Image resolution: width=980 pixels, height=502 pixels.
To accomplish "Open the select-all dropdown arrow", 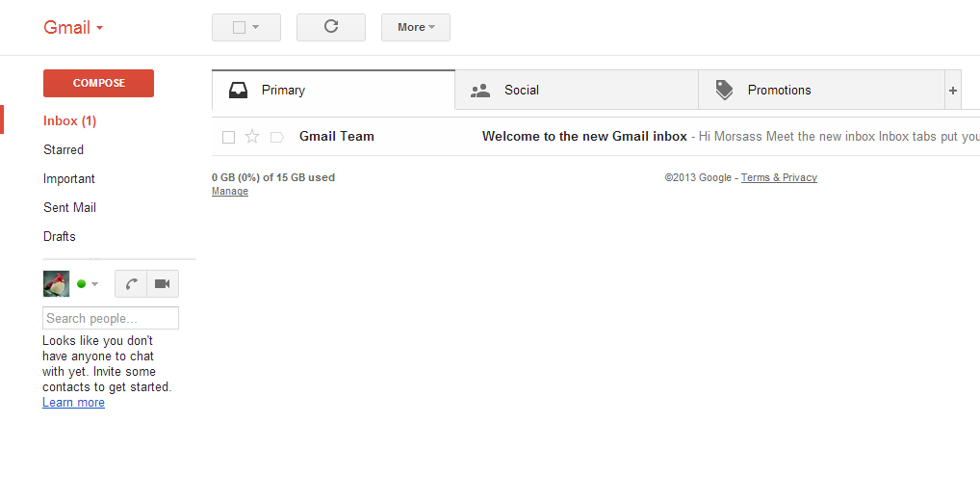I will pyautogui.click(x=255, y=28).
